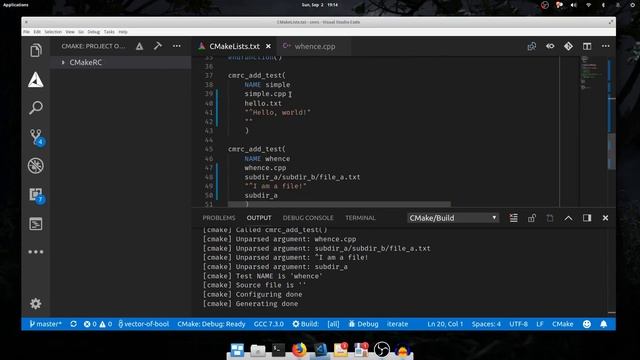Open the Tasks menu
The width and height of the screenshot is (640, 360).
pos(109,32)
